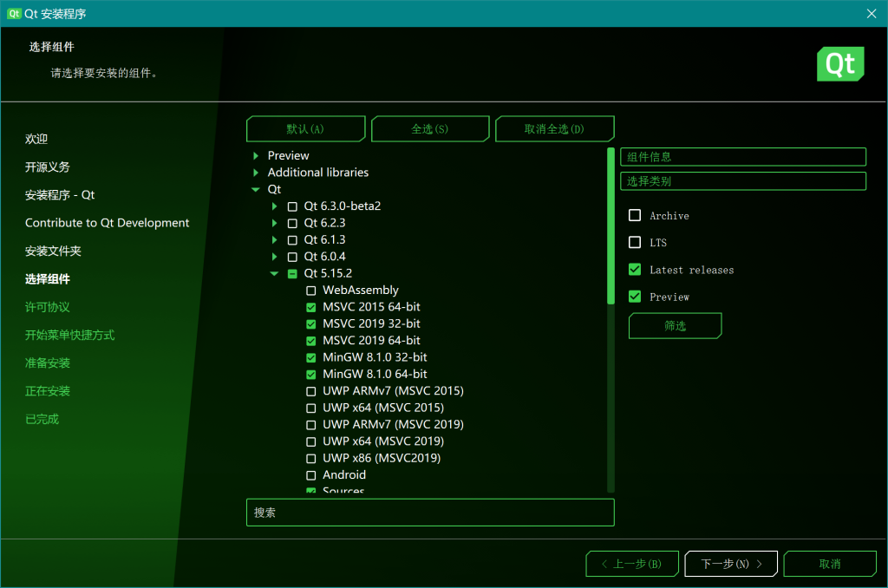The image size is (888, 588).
Task: Apply filters with the 筛选 button
Action: [x=675, y=326]
